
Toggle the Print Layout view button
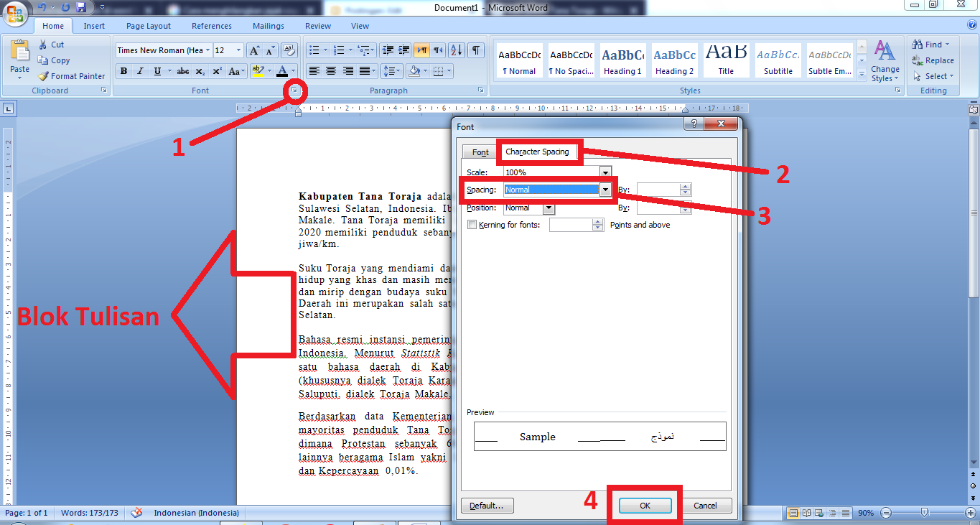[793, 513]
